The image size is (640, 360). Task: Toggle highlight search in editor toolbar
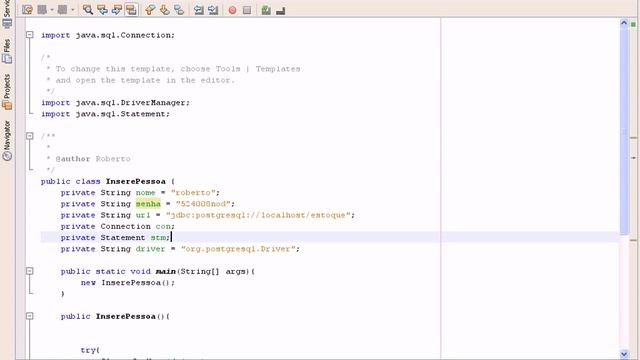(131, 10)
